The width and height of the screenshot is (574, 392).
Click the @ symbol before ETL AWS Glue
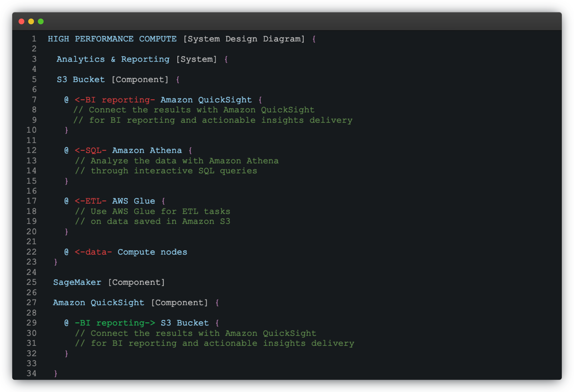click(x=67, y=201)
